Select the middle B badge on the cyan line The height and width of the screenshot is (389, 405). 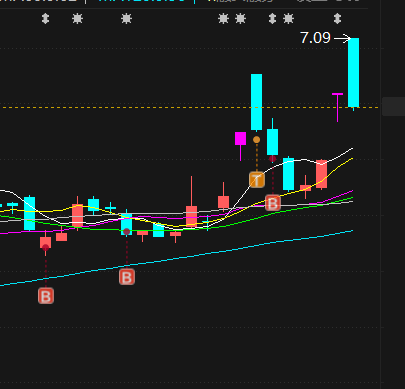[127, 277]
